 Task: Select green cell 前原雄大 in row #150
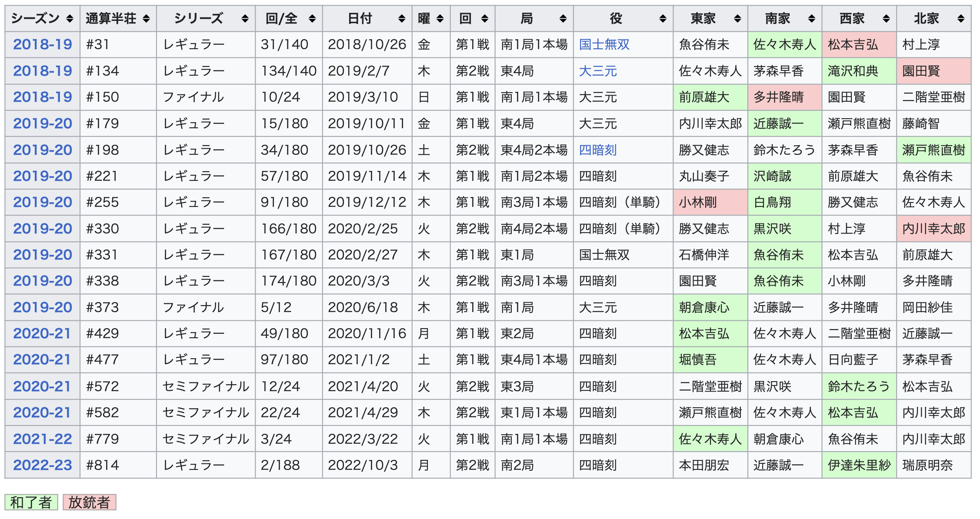pos(710,97)
